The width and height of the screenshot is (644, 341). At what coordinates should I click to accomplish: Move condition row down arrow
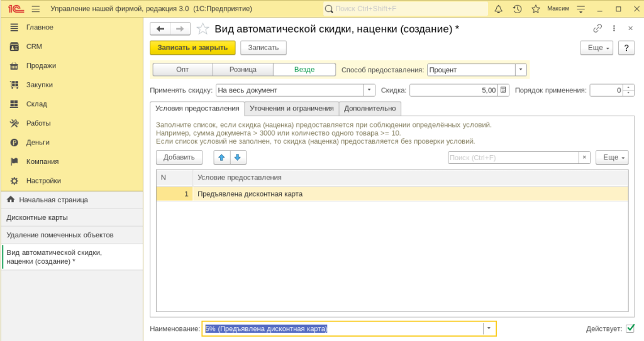click(x=238, y=158)
